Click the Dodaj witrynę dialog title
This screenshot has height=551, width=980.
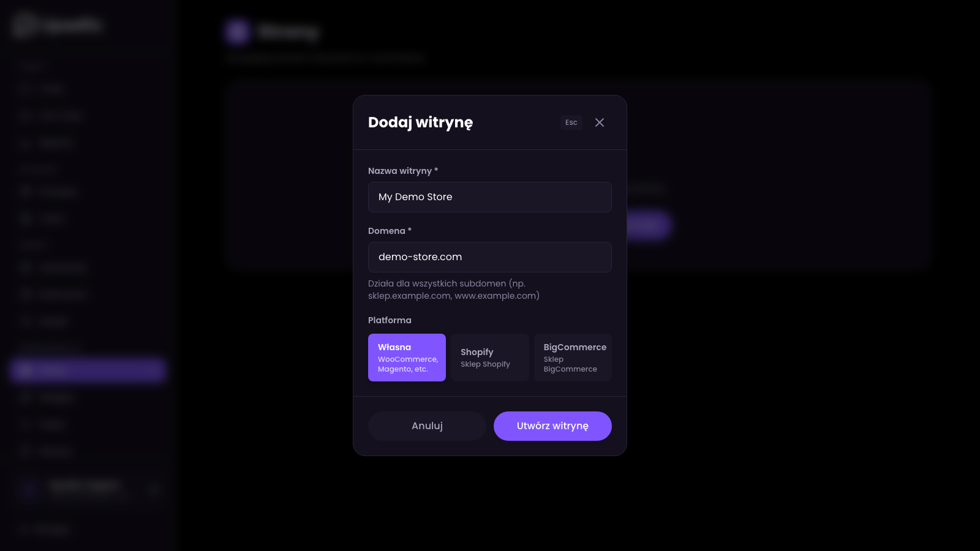pos(420,122)
